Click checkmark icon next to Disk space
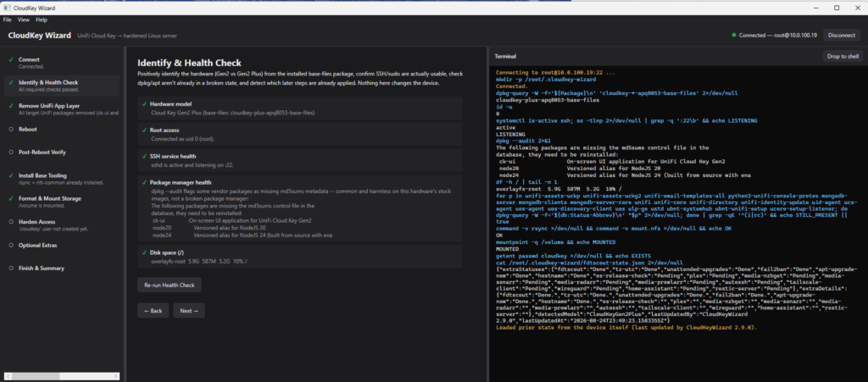Screen dimensions: 868x382 [x=144, y=252]
